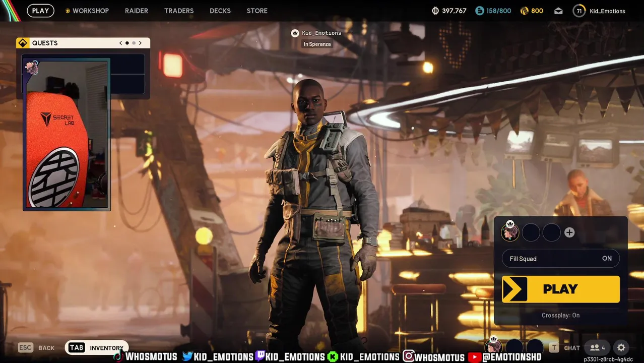This screenshot has width=644, height=363.
Task: Open the Raider tab
Action: (x=137, y=11)
